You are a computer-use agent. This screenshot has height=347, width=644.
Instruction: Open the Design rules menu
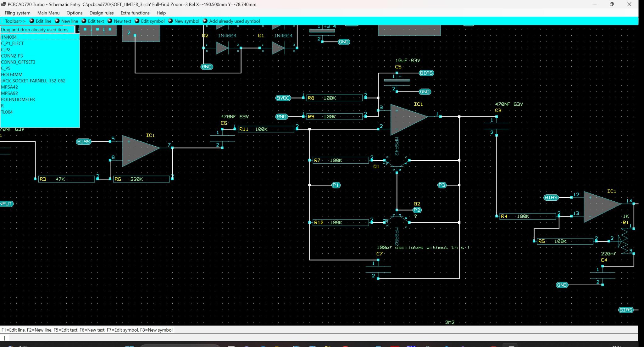tap(102, 13)
